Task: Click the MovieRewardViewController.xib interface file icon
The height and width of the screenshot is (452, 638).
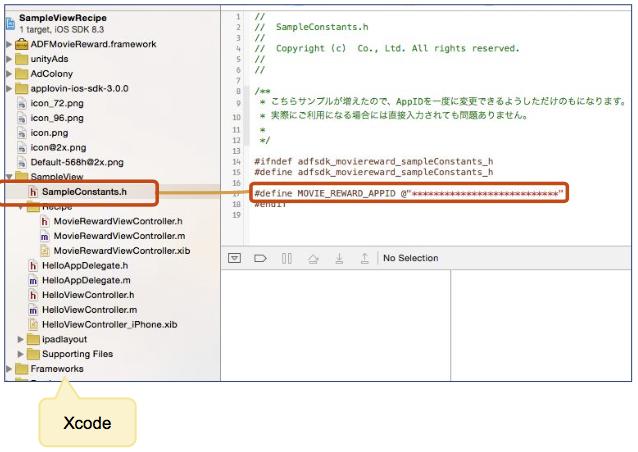Action: 45,251
